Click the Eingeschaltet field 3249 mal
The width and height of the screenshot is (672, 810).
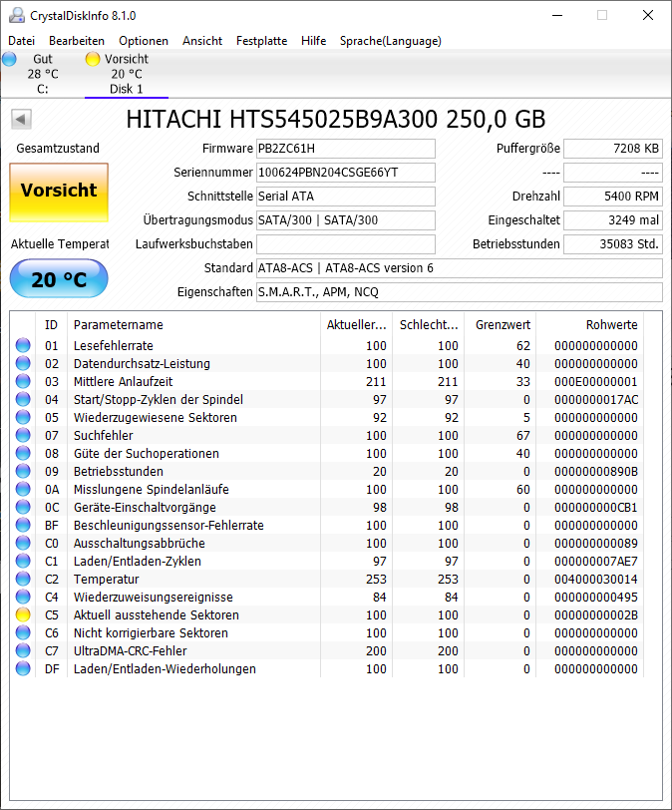coord(612,220)
